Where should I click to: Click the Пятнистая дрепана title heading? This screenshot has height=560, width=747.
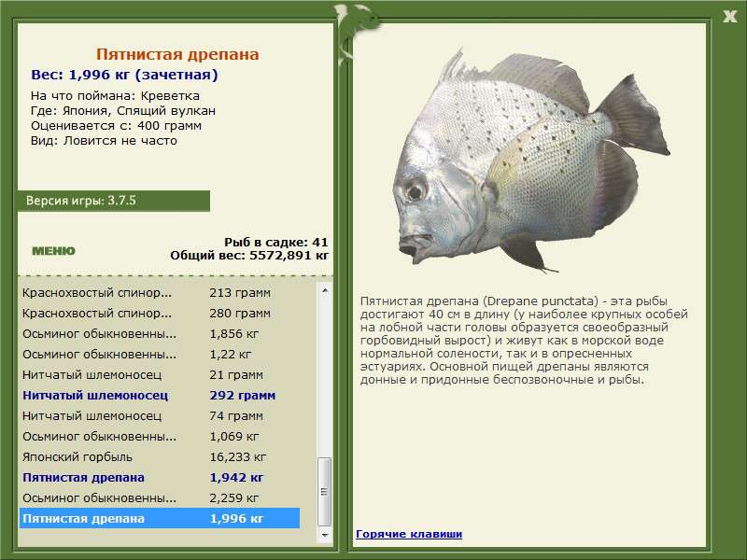[177, 54]
